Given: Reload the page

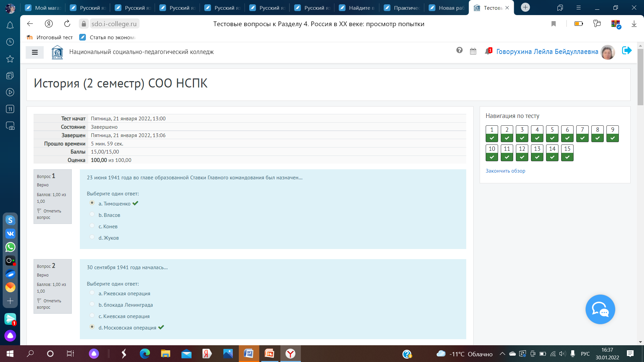Looking at the screenshot, I should click(67, 23).
